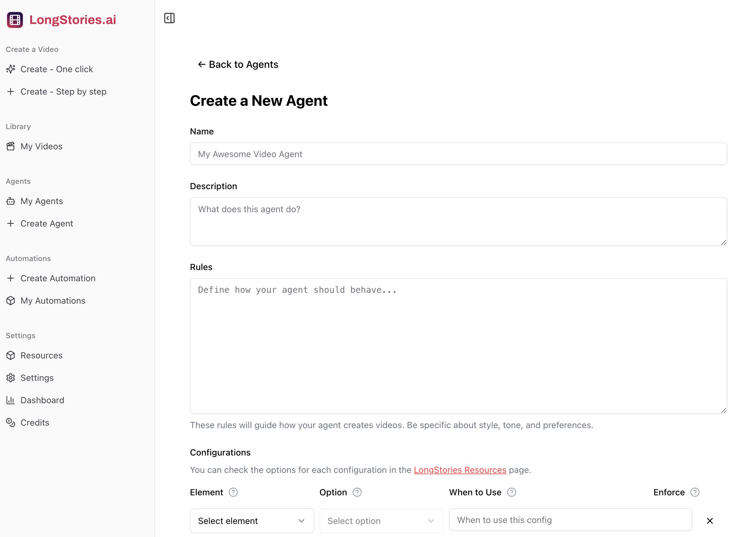Click the LongStories.ai logo icon
The image size is (756, 537).
(x=15, y=20)
